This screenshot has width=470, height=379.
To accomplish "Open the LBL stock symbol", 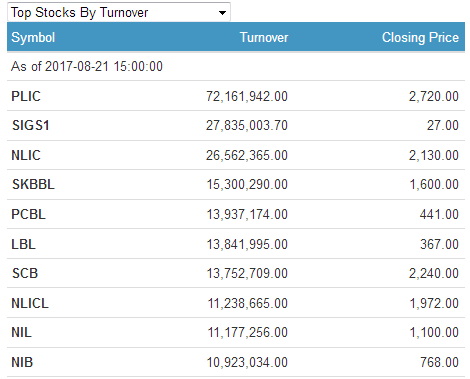I will click(23, 244).
